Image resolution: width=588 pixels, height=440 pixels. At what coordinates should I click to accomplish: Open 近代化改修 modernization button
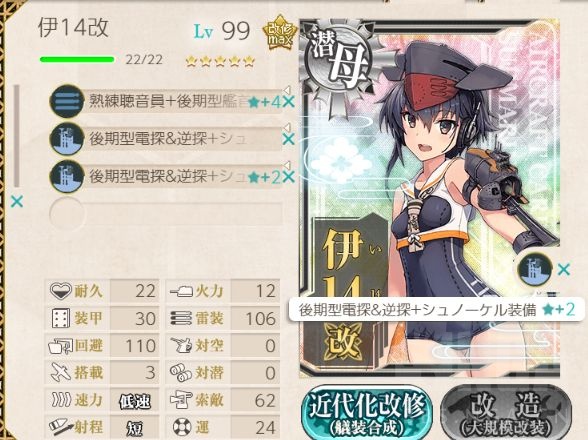coord(366,412)
